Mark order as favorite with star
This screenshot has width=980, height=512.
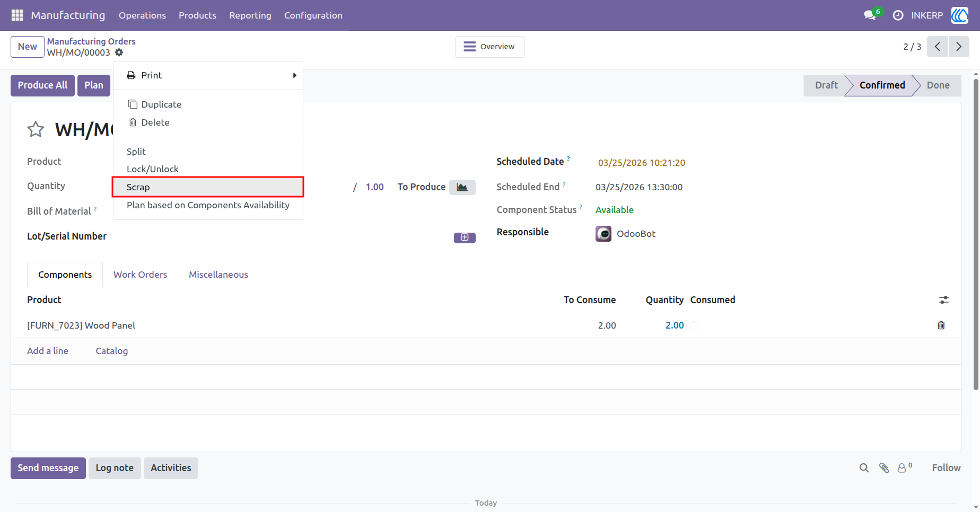click(x=36, y=129)
